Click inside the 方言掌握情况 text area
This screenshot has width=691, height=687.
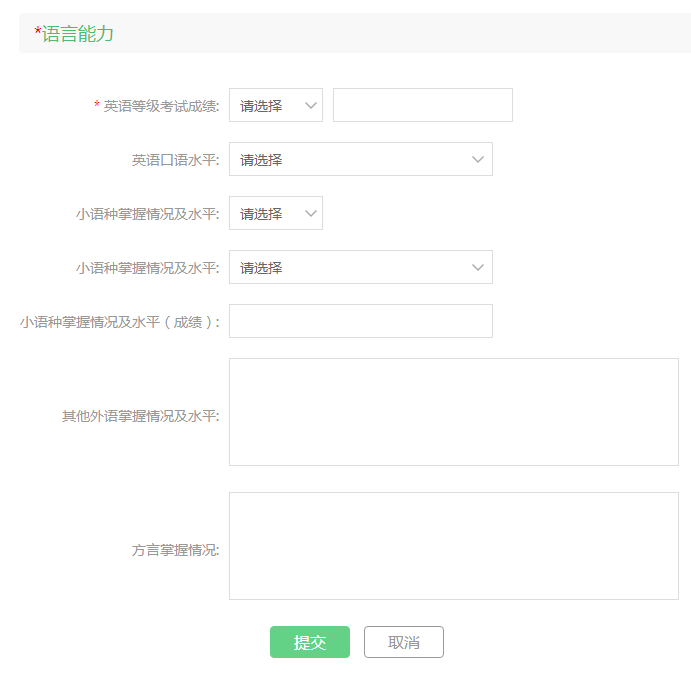(x=453, y=546)
